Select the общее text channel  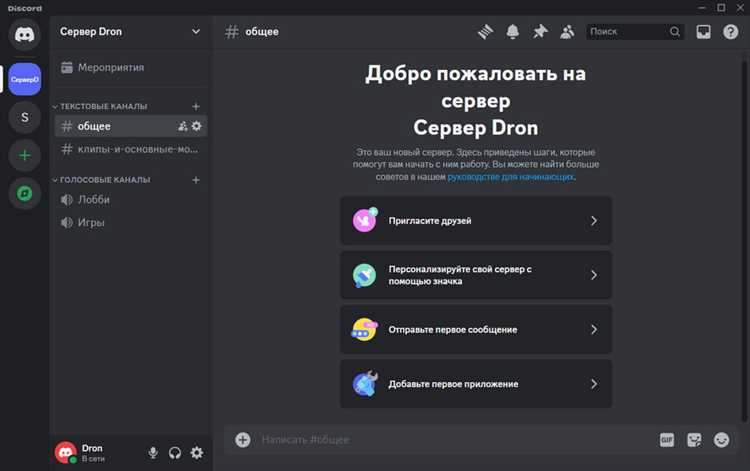pos(131,126)
